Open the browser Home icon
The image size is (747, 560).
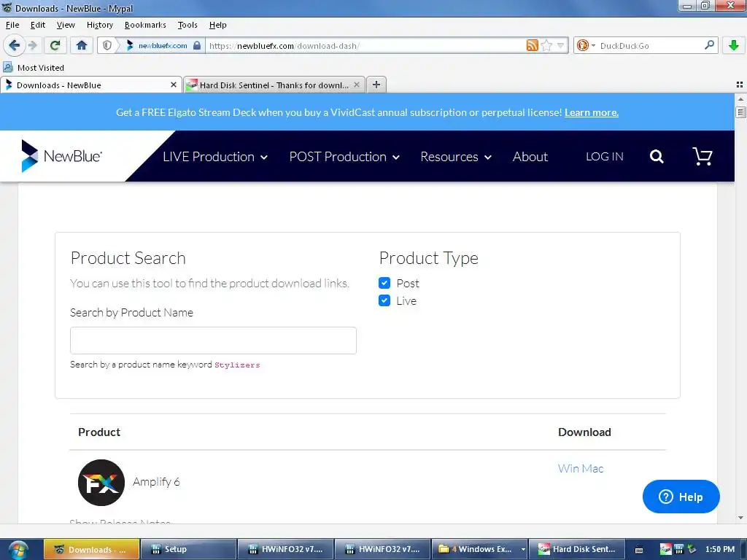82,46
